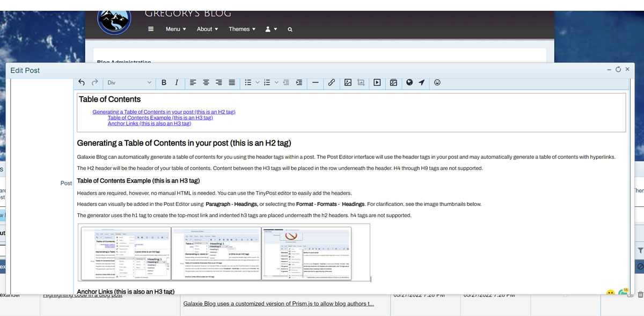Click the third editor screenshot thumbnail
The width and height of the screenshot is (644, 316).
[x=306, y=253]
